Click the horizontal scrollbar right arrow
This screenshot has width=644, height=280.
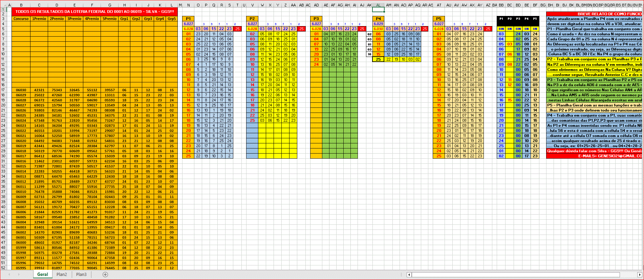tap(640, 275)
